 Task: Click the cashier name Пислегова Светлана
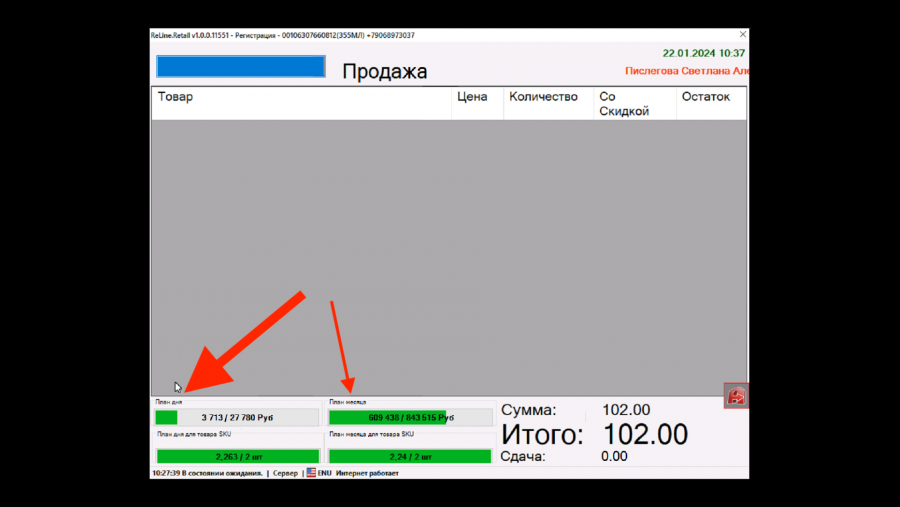tap(686, 71)
